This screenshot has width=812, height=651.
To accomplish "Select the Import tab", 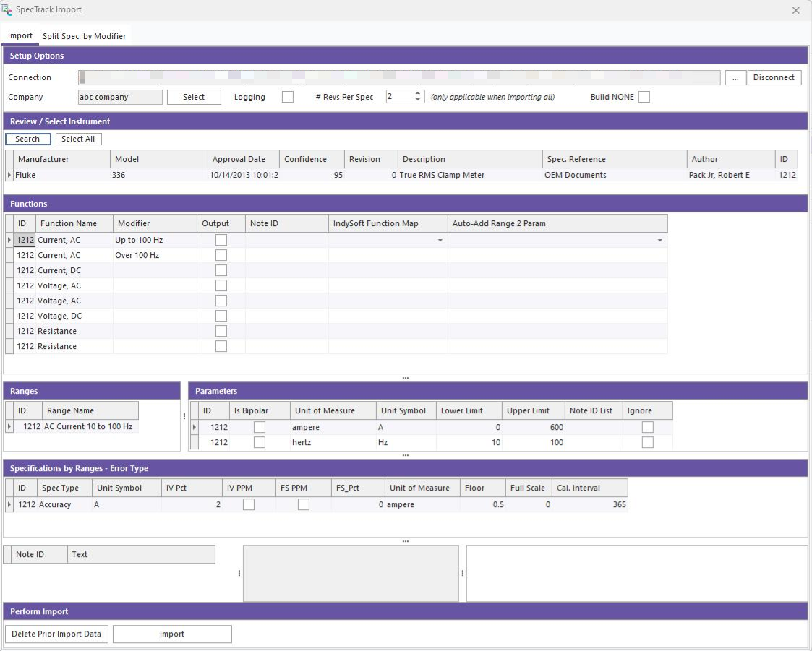I will [20, 36].
